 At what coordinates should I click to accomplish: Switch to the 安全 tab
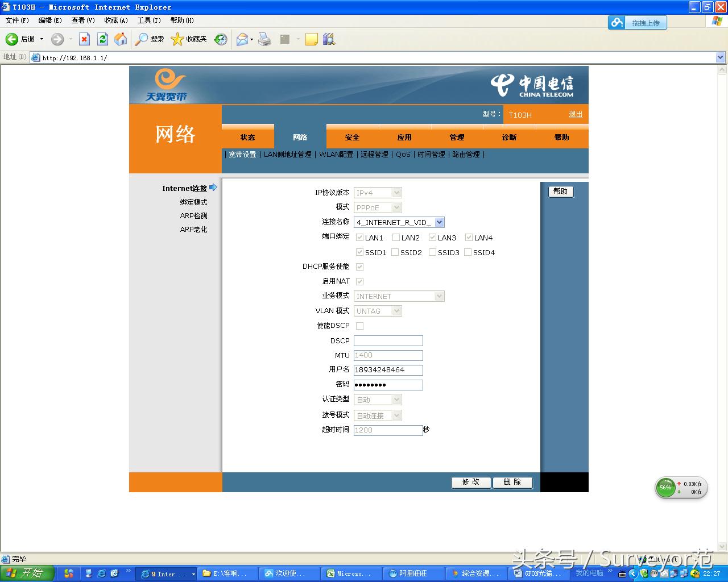(352, 137)
